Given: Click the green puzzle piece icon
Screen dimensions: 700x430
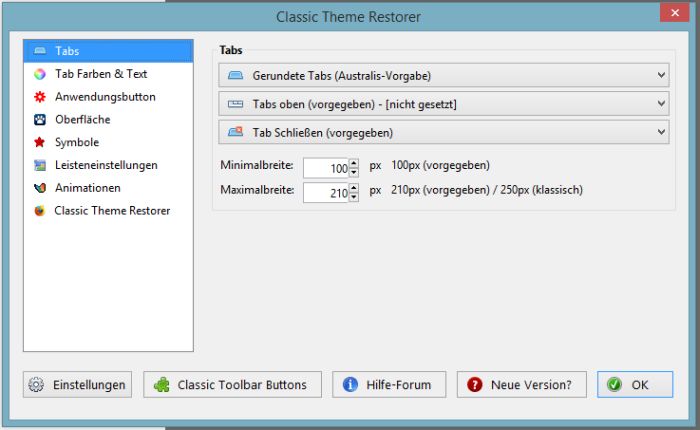Looking at the screenshot, I should pos(162,384).
